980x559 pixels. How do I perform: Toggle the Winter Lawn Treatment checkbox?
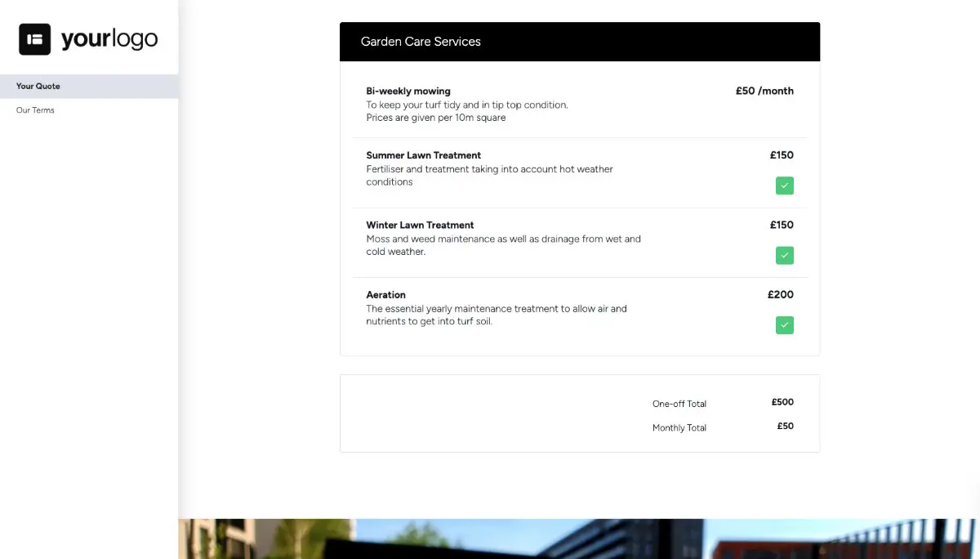pyautogui.click(x=784, y=255)
